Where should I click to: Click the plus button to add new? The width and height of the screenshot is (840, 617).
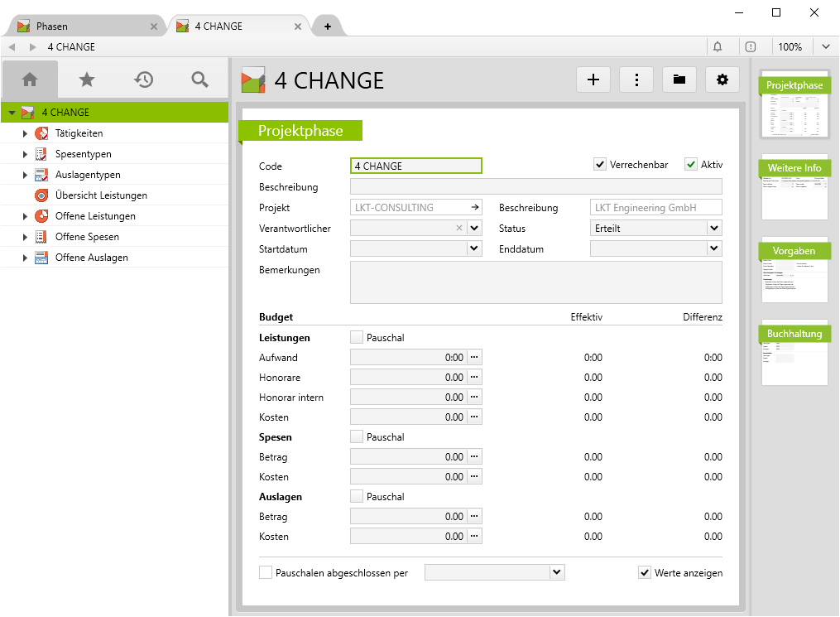click(593, 80)
